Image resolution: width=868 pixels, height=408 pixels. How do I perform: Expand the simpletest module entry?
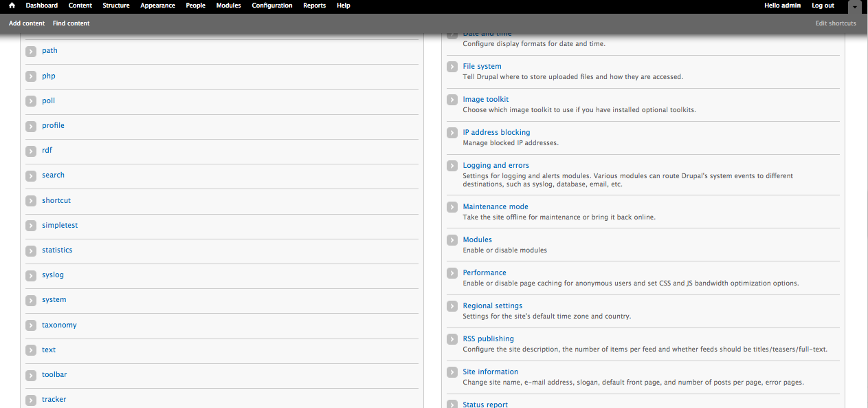click(x=31, y=225)
